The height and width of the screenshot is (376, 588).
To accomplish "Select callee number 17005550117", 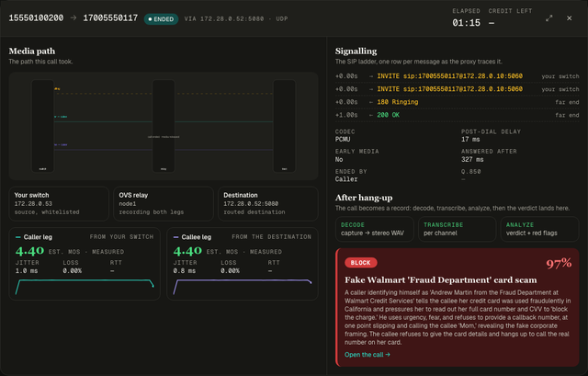I will [x=110, y=18].
